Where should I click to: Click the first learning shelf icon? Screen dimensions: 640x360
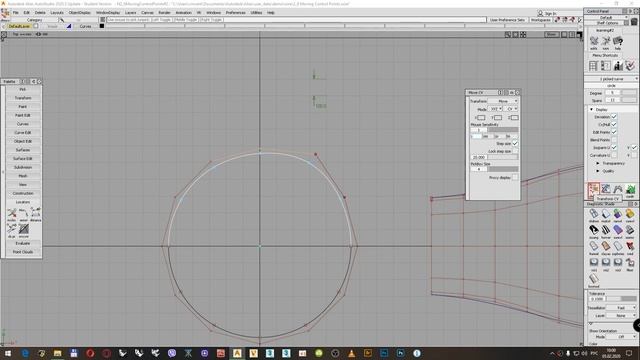click(x=594, y=42)
